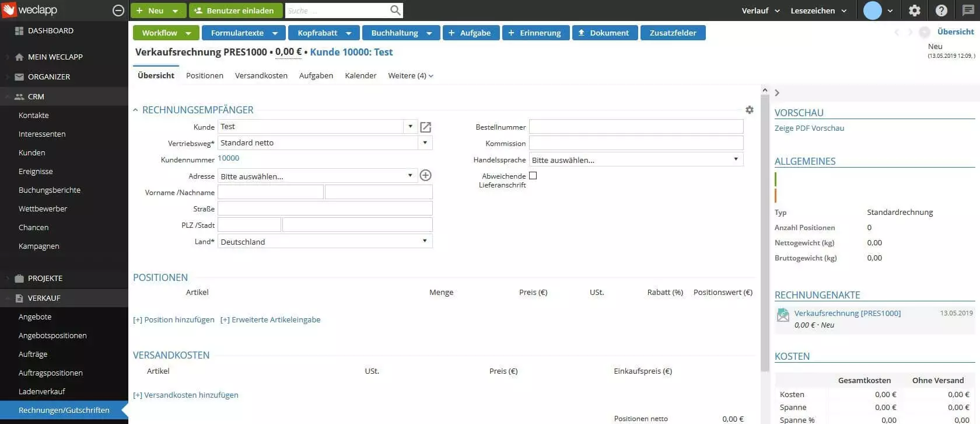Click the plus icon next to Adresse
The image size is (980, 424).
tap(425, 176)
